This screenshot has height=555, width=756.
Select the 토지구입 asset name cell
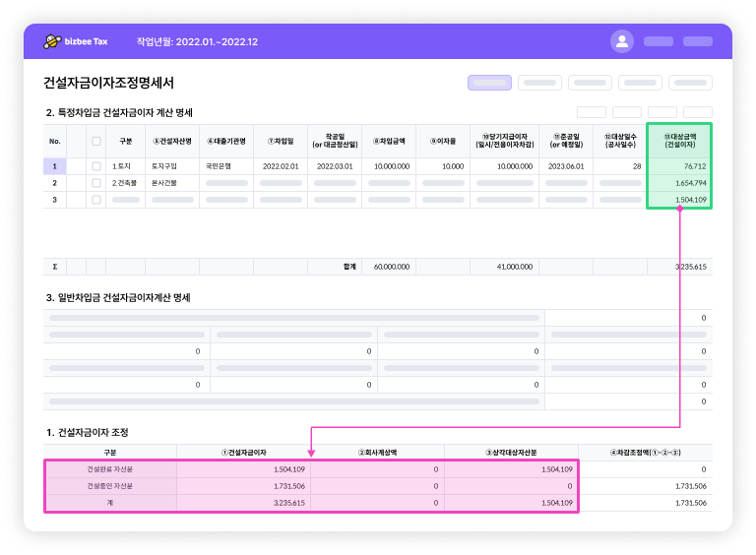(164, 166)
